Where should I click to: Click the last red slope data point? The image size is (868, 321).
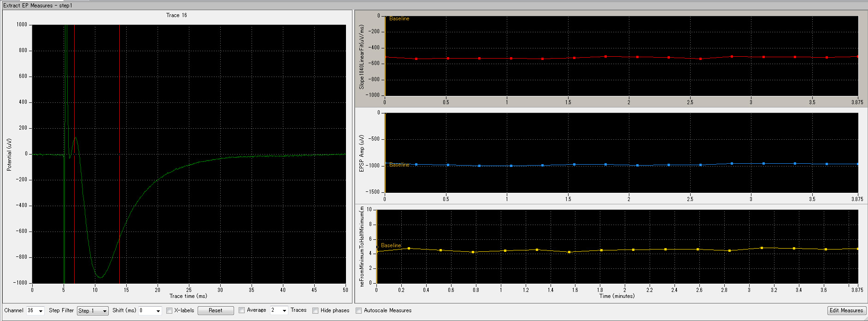pos(857,57)
